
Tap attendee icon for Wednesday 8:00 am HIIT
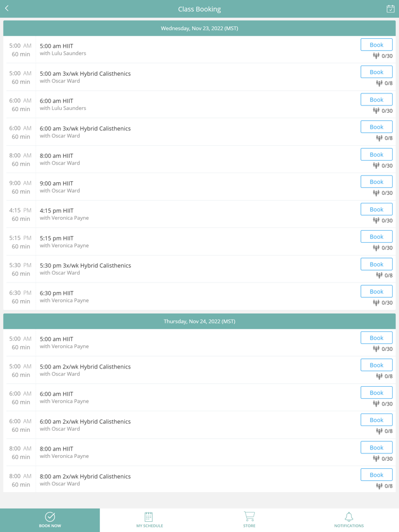376,166
